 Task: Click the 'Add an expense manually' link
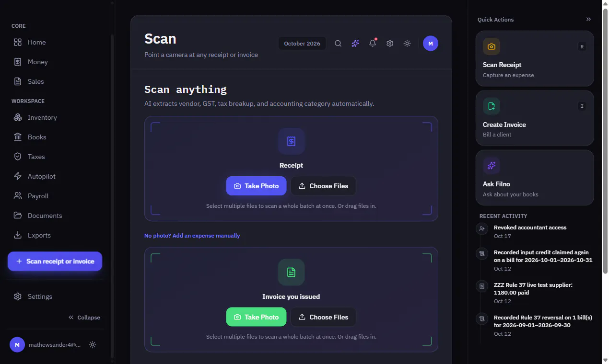(192, 236)
